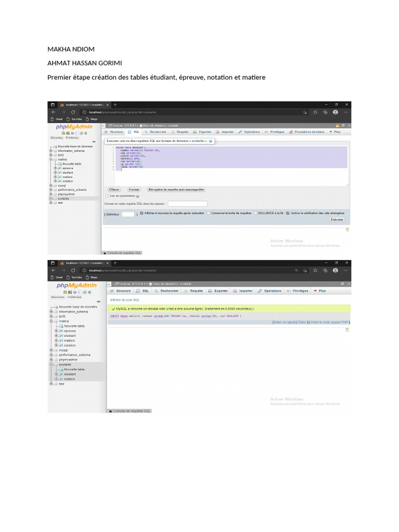Click the Délimiteur input field
399x532 pixels.
click(128, 215)
